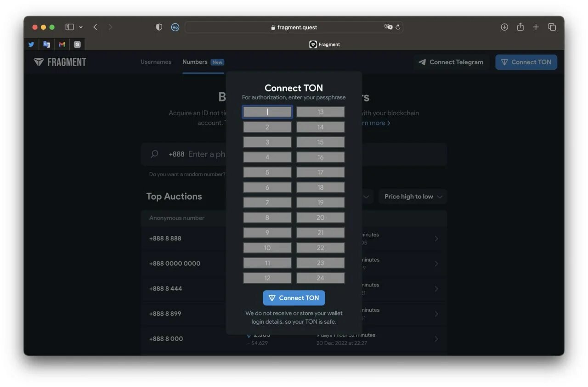
Task: Click passphrase word field 20
Action: pyautogui.click(x=321, y=218)
